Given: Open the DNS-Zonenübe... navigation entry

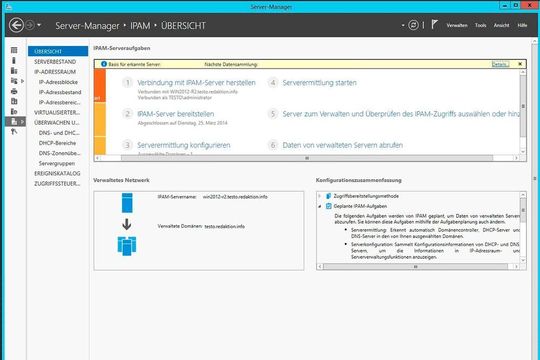Looking at the screenshot, I should coord(59,153).
